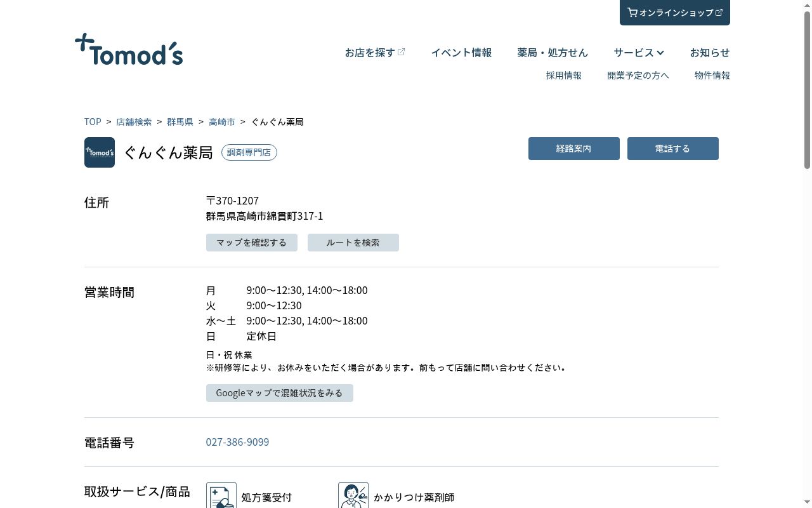812x508 pixels.
Task: Click the ぐんぐん薬局 breadcrumb text
Action: pos(277,122)
